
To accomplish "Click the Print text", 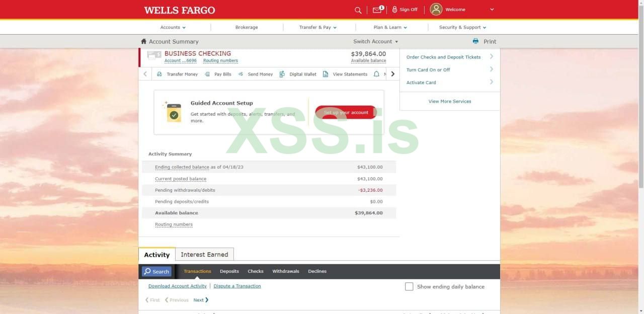I will coord(490,41).
